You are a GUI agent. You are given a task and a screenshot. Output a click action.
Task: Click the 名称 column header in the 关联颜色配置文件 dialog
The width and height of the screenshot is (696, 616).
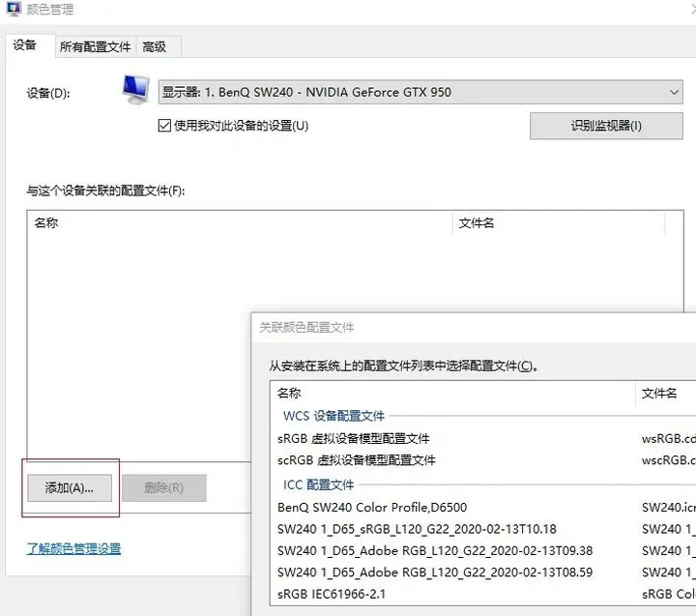click(x=452, y=393)
